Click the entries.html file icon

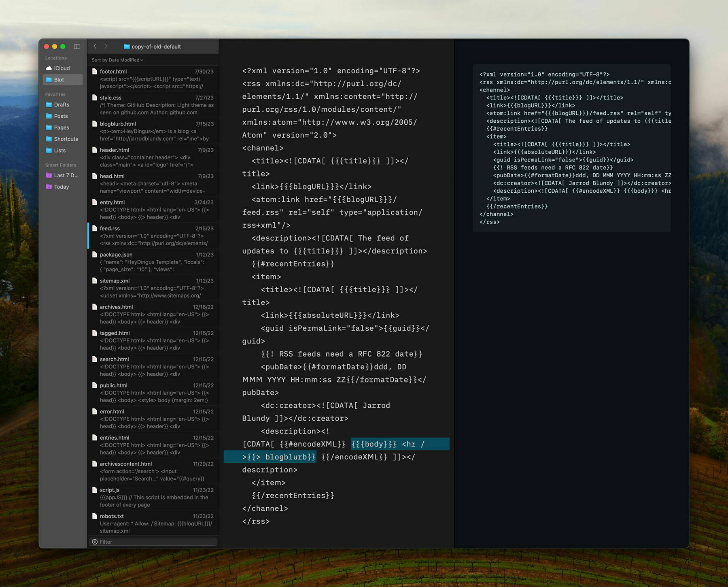(94, 438)
